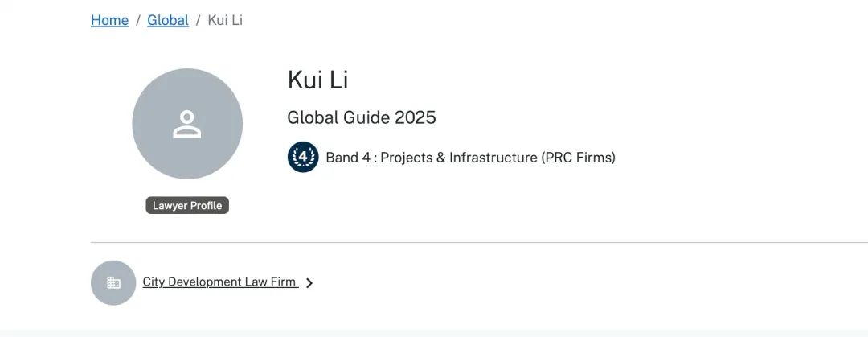Click the Band 4 laurel ranking icon

(303, 157)
